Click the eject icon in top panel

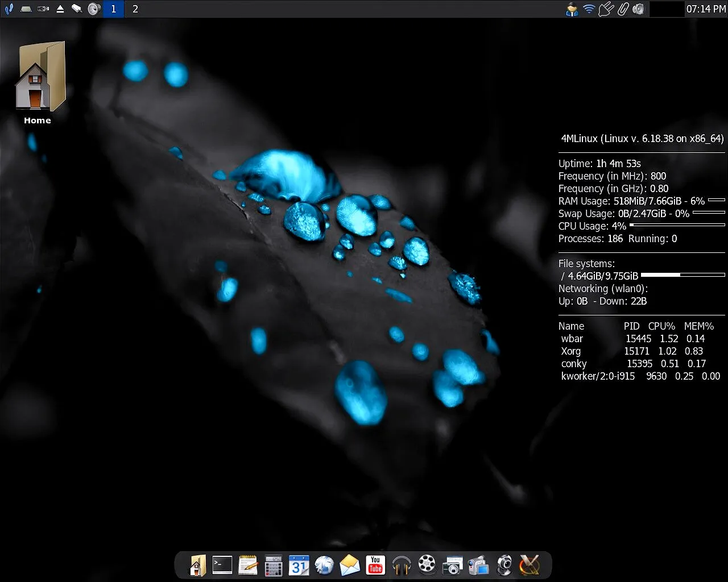coord(60,9)
